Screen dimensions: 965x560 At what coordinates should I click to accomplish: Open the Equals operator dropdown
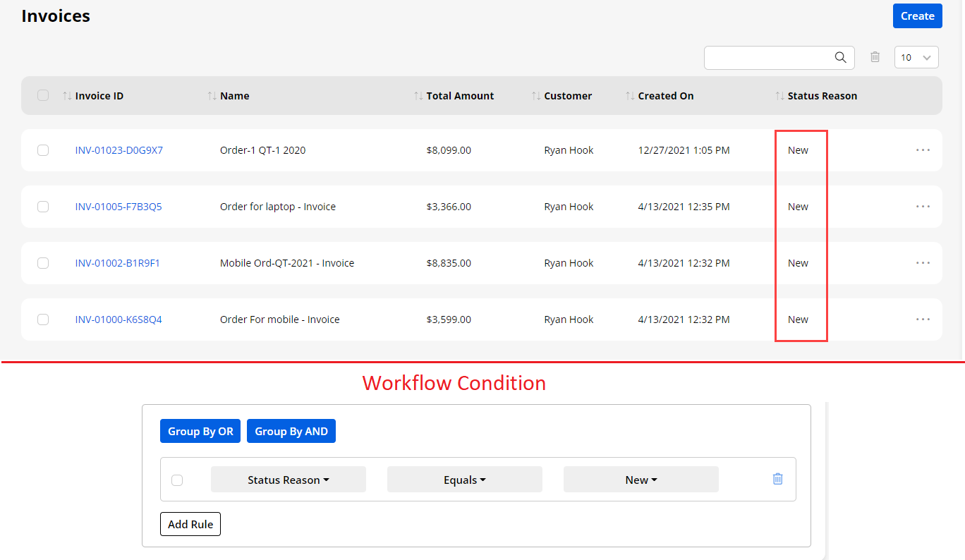coord(464,480)
